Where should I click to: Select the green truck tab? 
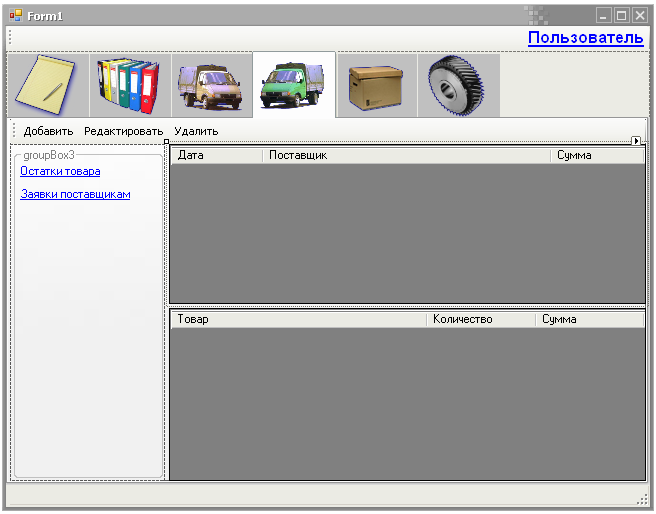[x=294, y=85]
